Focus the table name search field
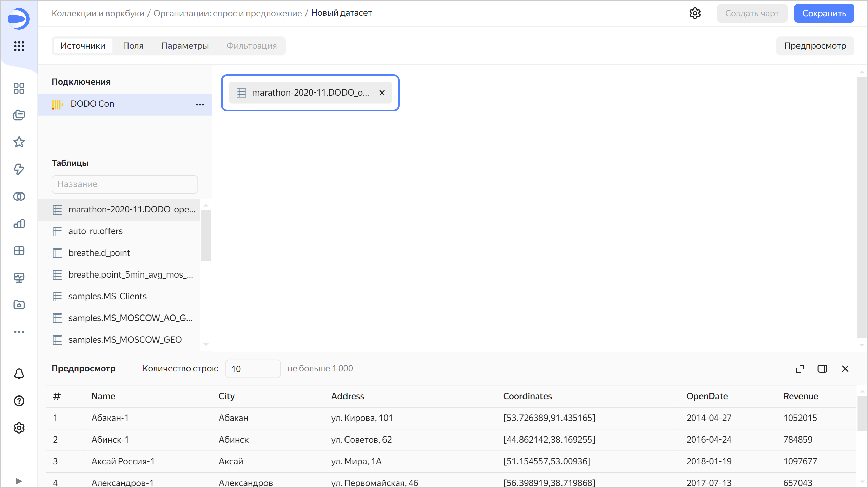This screenshot has width=868, height=488. click(x=124, y=184)
